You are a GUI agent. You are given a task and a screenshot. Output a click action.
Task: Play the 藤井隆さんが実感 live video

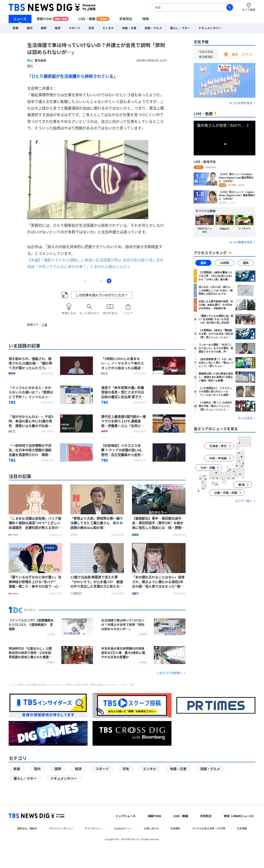[x=225, y=138]
